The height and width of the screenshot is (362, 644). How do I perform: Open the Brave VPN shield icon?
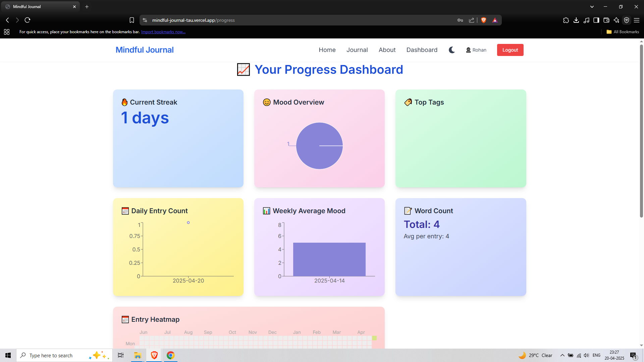[x=626, y=20]
